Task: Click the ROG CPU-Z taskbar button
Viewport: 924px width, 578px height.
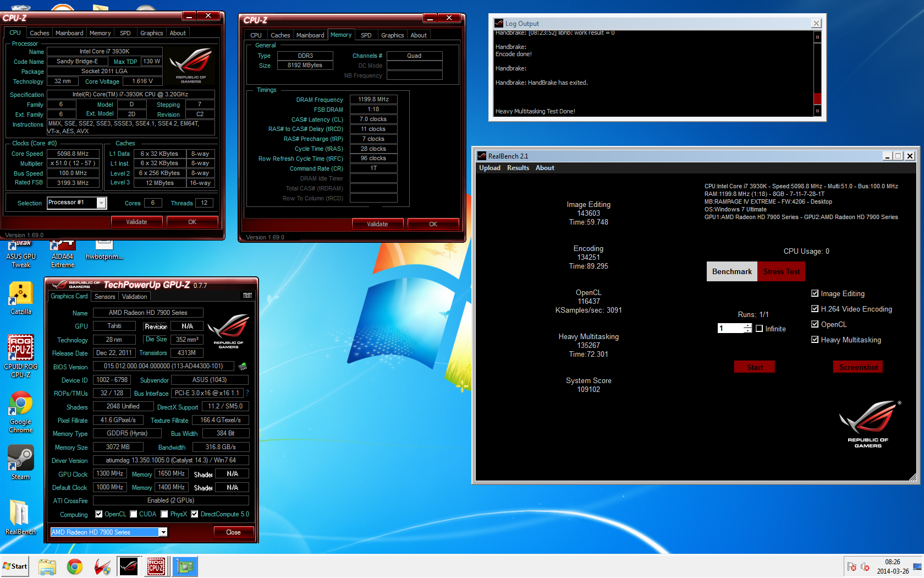Action: (156, 566)
